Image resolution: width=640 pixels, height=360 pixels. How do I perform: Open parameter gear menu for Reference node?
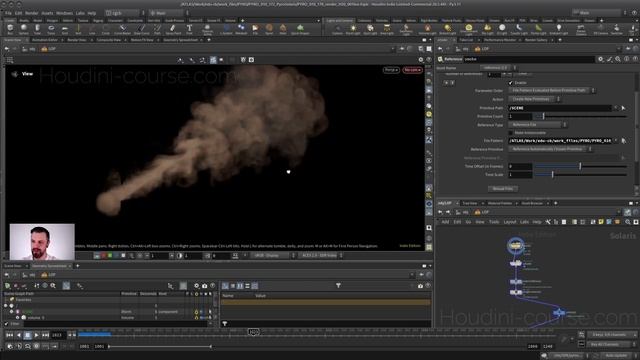click(601, 59)
